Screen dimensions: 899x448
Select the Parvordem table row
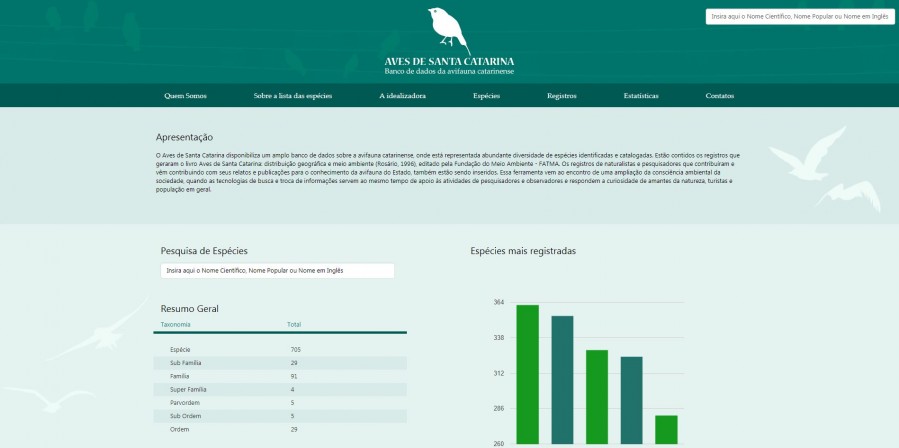click(x=280, y=402)
